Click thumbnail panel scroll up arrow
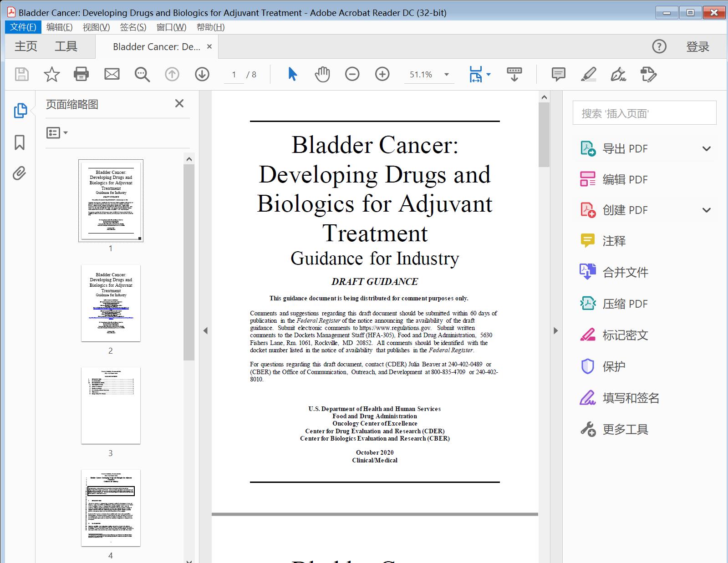 click(x=189, y=159)
